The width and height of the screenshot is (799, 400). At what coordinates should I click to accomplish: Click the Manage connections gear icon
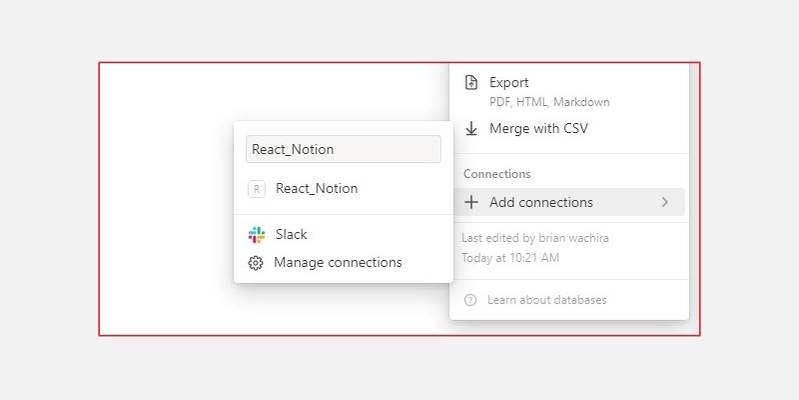[256, 263]
